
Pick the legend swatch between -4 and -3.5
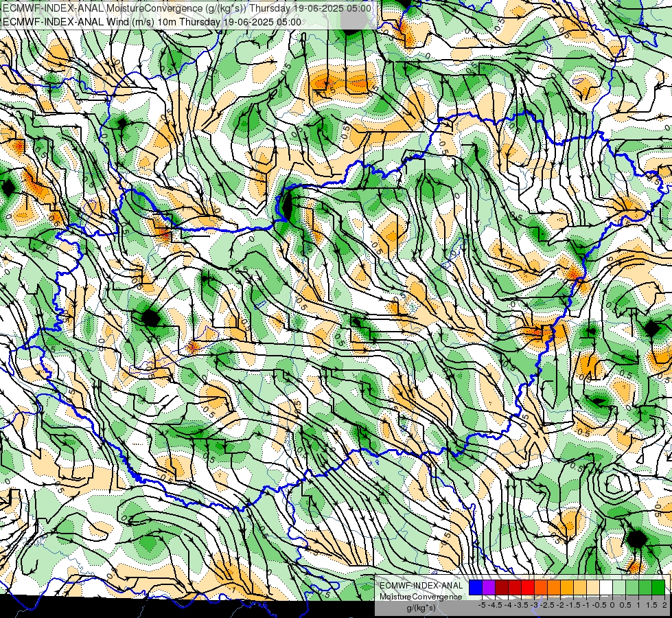pos(515,588)
